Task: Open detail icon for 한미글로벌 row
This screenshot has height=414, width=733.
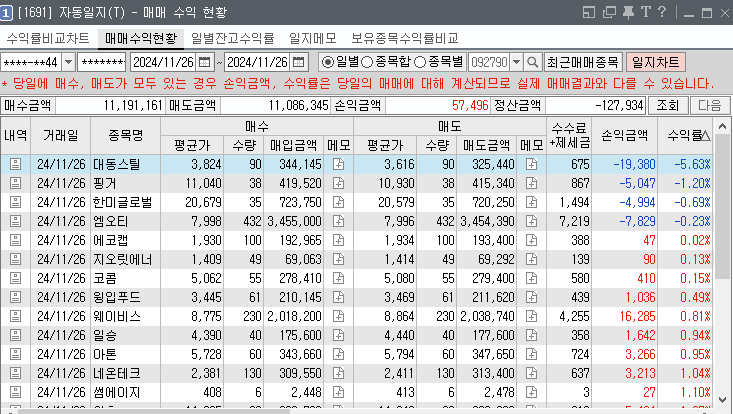Action: (15, 202)
